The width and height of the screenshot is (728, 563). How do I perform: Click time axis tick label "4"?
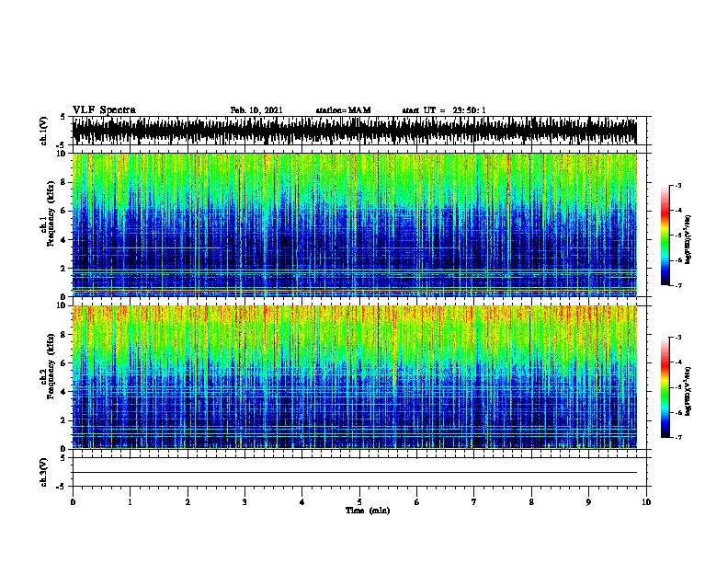(x=302, y=502)
